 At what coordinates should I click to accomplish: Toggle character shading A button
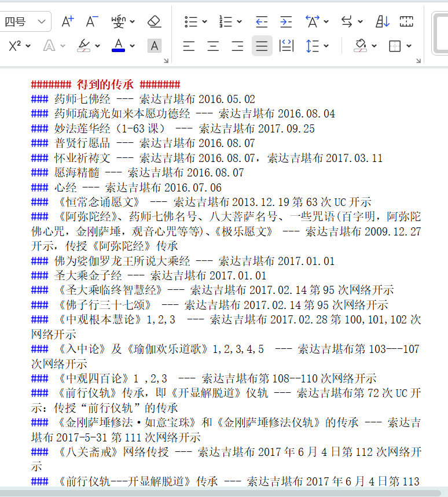[155, 46]
